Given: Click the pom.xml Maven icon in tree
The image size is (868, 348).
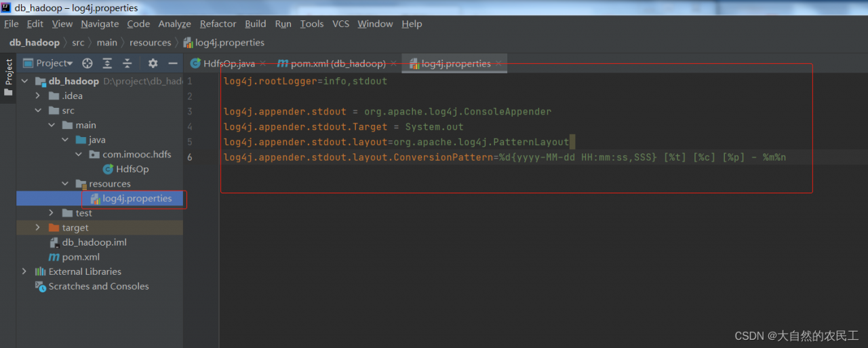Looking at the screenshot, I should (x=54, y=257).
